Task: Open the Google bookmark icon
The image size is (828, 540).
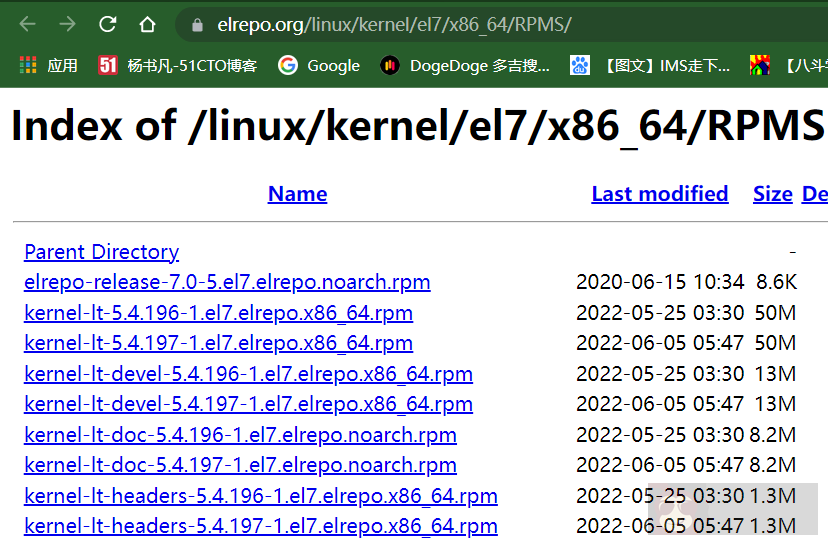Action: pos(288,65)
